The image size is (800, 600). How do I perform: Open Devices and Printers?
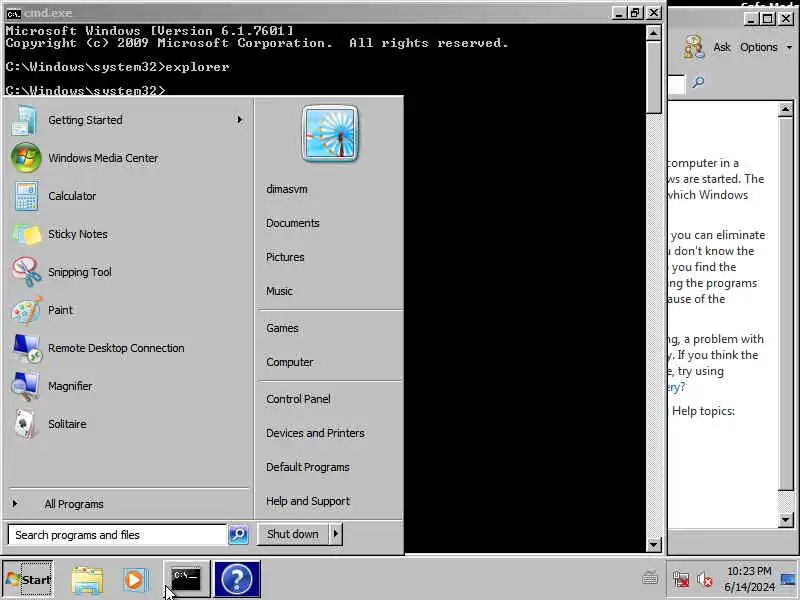[x=315, y=433]
